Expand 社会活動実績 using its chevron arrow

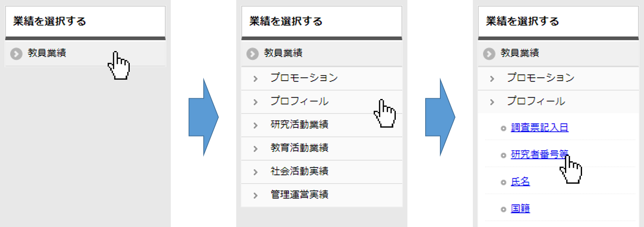255,172
